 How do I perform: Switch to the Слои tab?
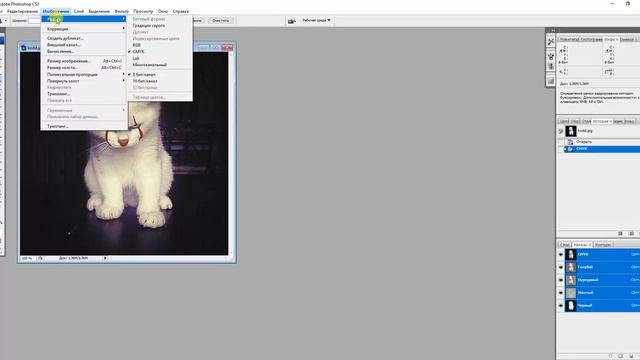(x=564, y=245)
